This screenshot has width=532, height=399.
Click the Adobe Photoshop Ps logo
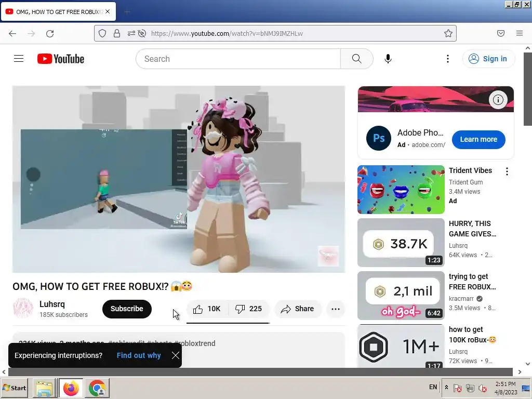pos(379,138)
